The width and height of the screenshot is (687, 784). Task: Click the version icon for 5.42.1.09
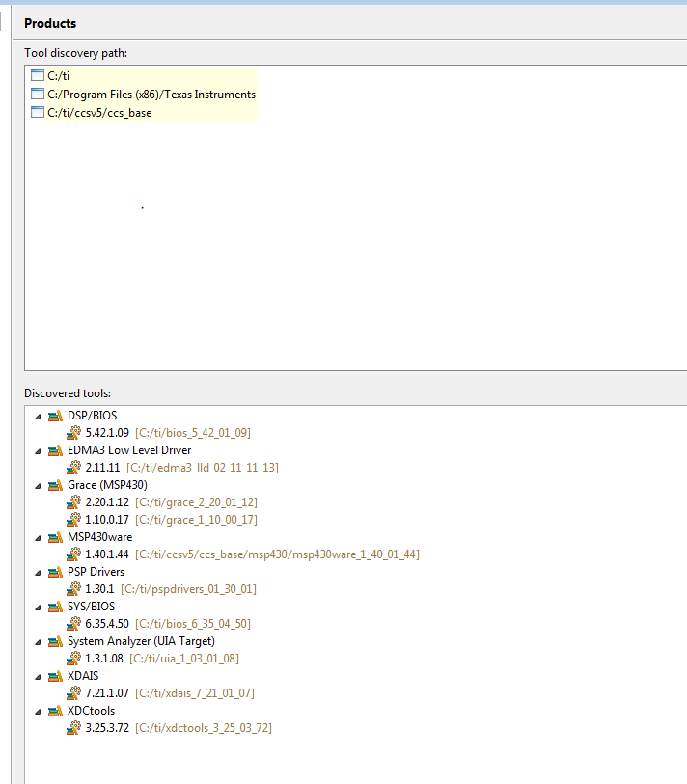point(73,432)
